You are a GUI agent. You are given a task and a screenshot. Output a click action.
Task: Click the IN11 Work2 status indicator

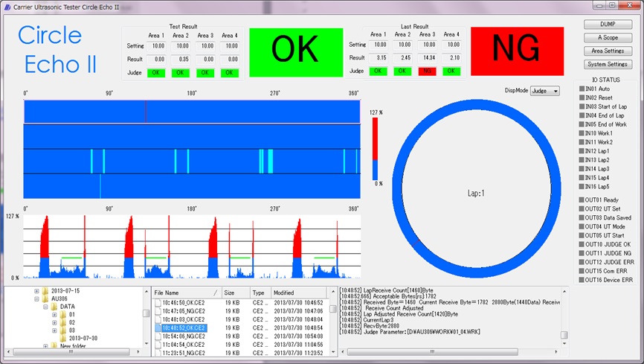click(582, 142)
